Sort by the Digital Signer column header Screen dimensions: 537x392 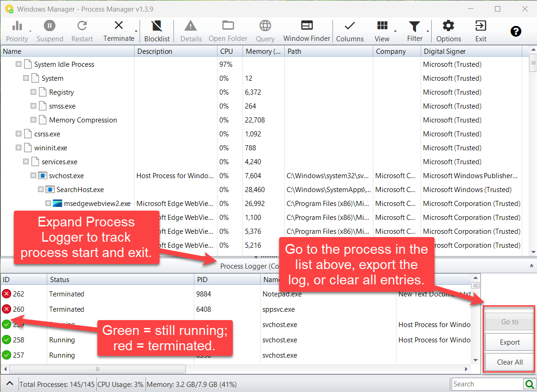[x=471, y=51]
